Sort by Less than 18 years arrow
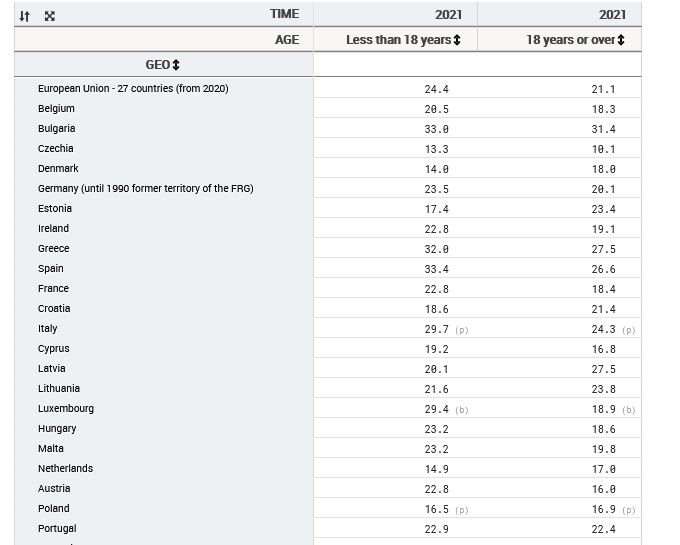This screenshot has height=545, width=680. tap(457, 40)
